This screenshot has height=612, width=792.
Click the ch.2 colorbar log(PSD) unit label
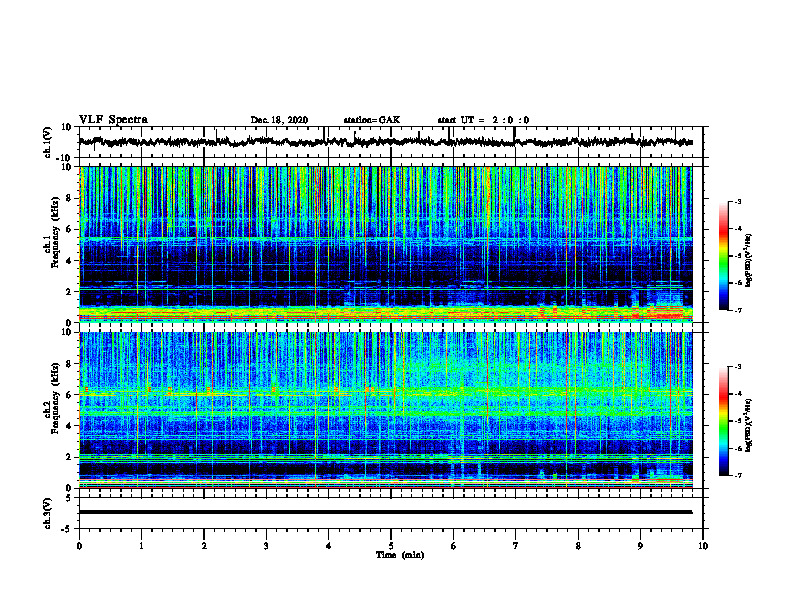click(749, 425)
